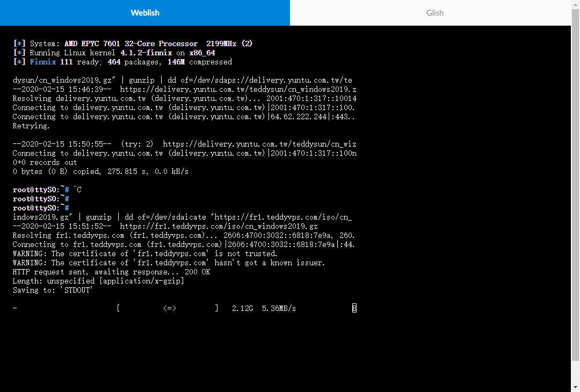
Task: Click the '(try: 2)' retry line
Action: 185,144
